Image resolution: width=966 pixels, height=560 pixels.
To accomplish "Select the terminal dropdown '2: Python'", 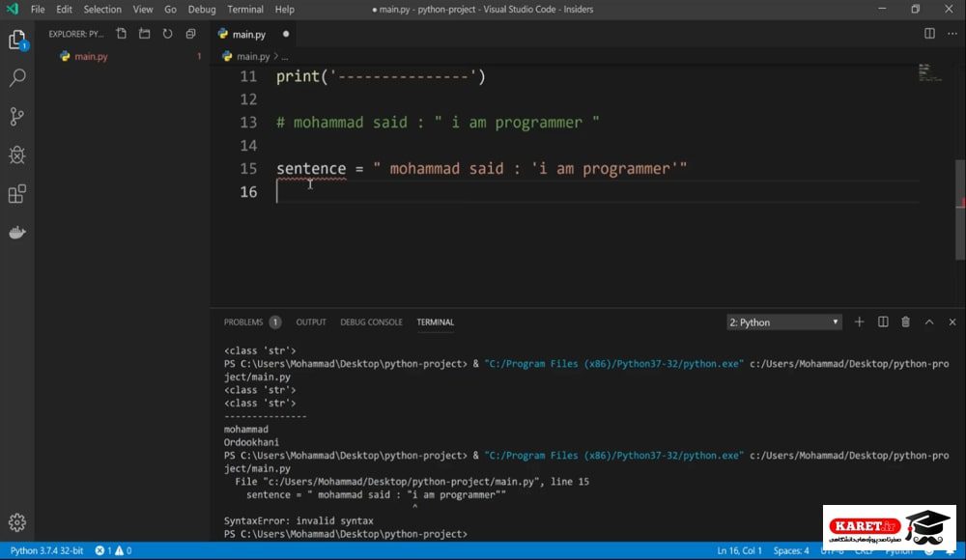I will [x=783, y=322].
